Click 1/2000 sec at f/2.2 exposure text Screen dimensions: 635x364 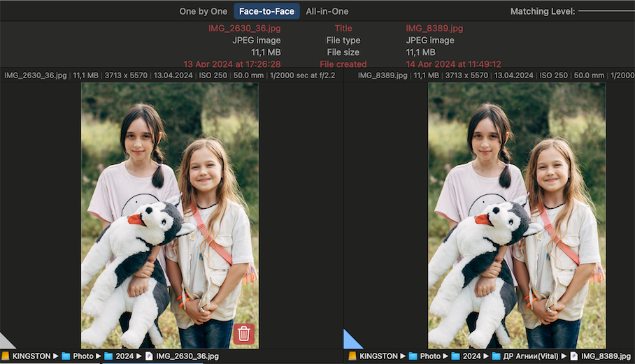[303, 75]
